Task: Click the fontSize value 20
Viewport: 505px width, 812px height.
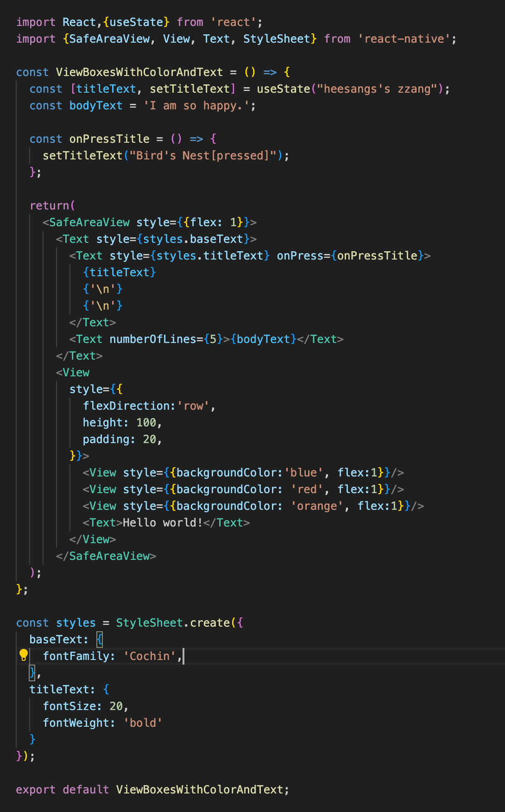Action: click(116, 706)
